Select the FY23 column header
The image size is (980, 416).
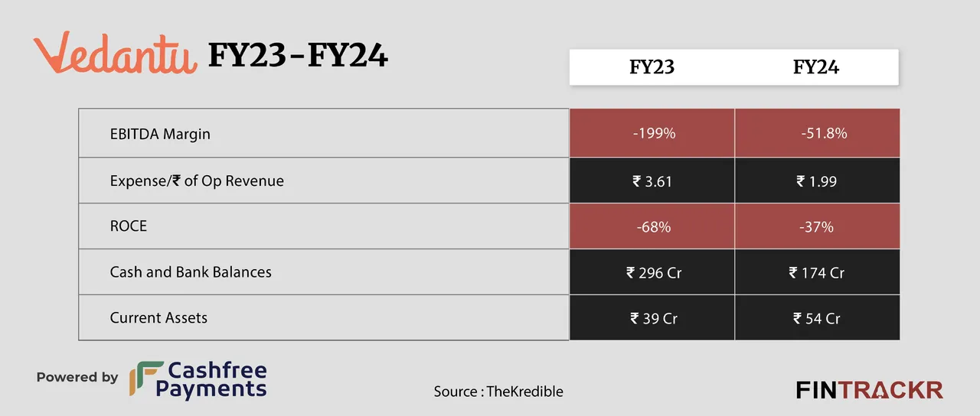652,67
